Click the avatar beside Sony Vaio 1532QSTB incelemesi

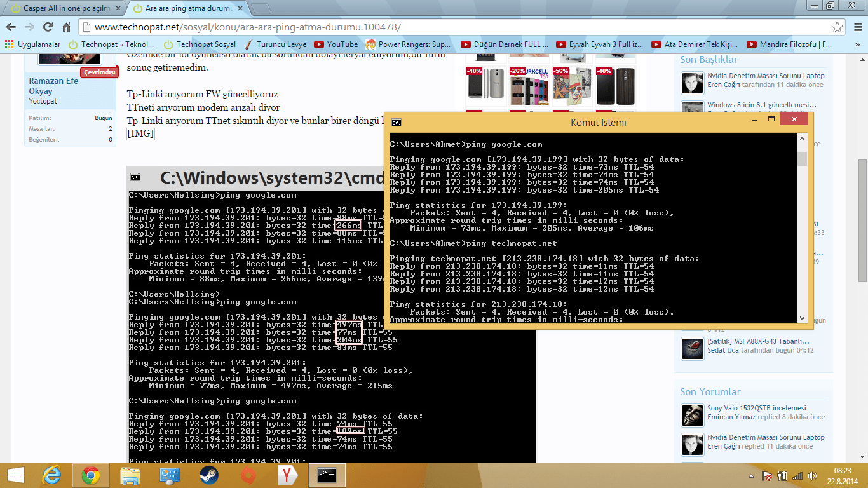(693, 416)
